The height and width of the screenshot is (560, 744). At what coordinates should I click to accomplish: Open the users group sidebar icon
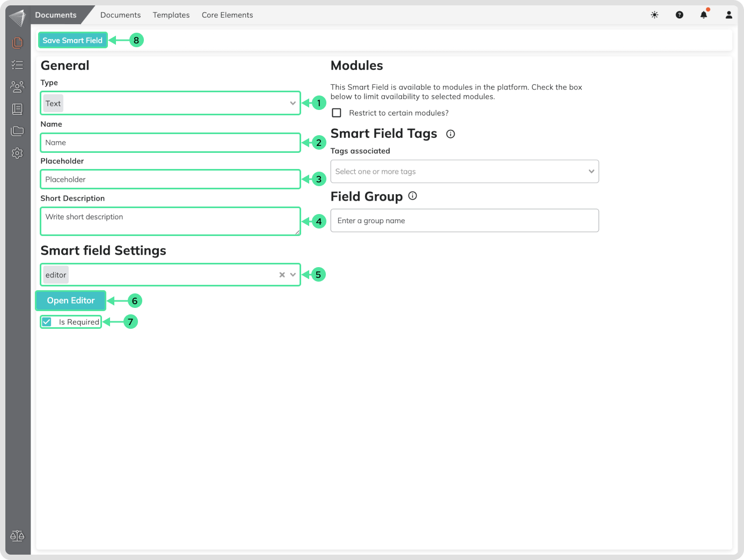(x=17, y=86)
